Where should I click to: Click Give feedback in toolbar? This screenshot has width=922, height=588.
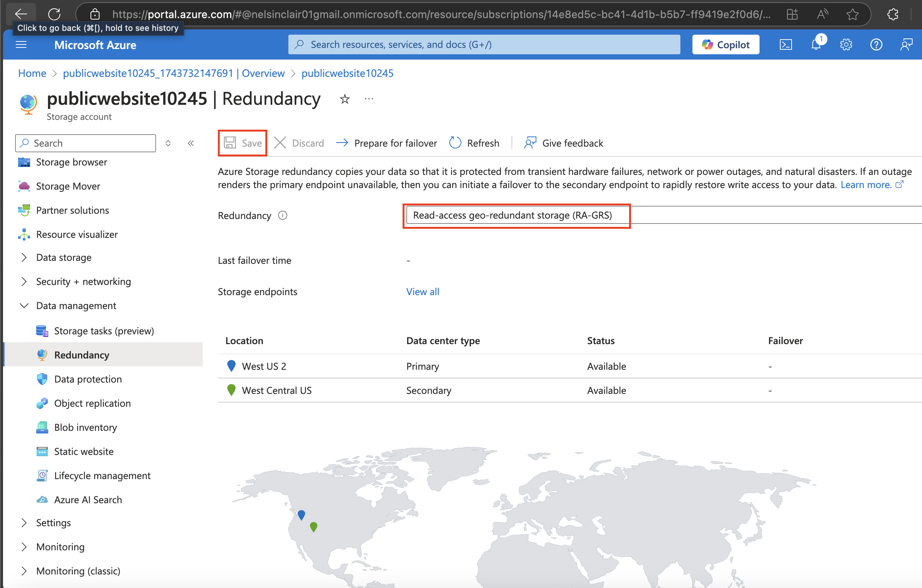coord(563,143)
